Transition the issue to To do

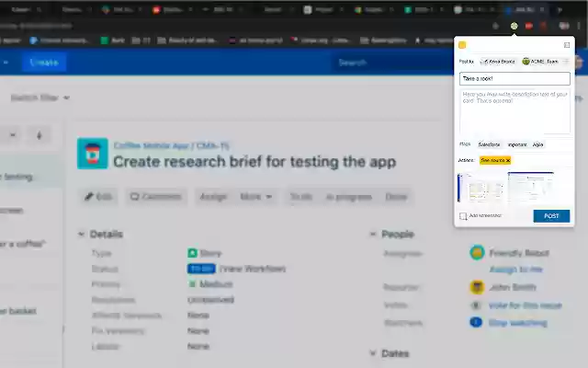pos(300,197)
